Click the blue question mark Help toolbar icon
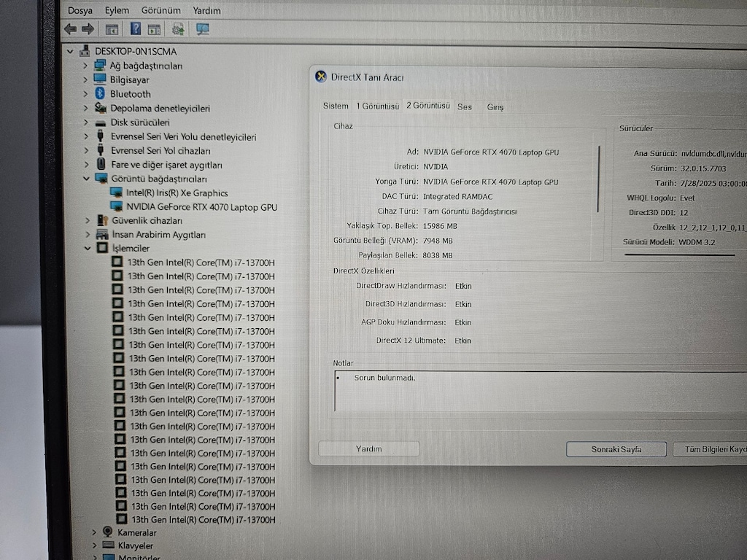 136,29
